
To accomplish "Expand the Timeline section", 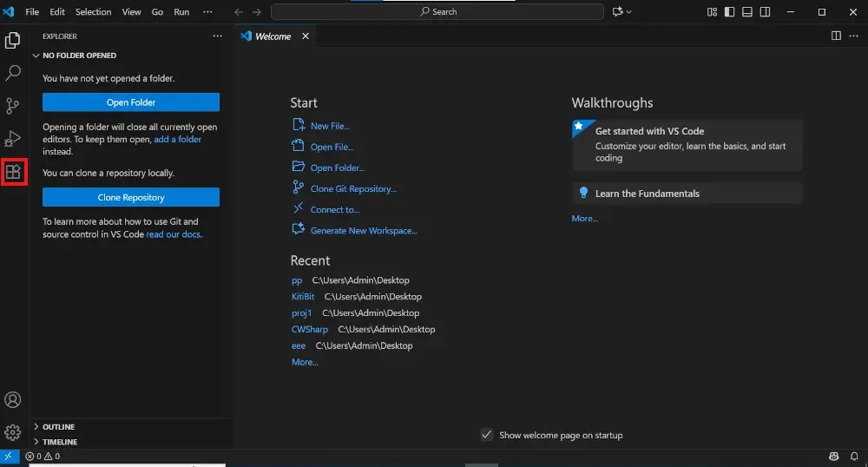I will click(x=60, y=442).
